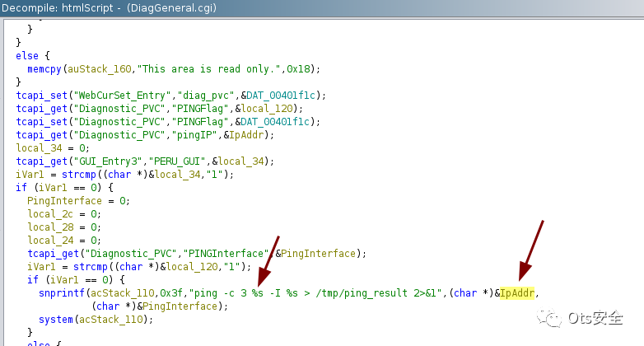
Task: Click the 0x18 length argument
Action: (x=298, y=69)
